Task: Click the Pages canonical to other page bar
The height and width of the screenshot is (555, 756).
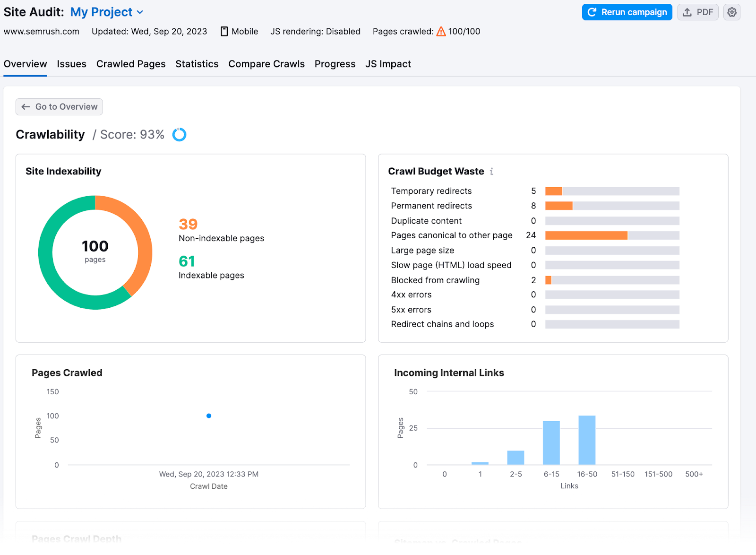Action: click(x=586, y=235)
